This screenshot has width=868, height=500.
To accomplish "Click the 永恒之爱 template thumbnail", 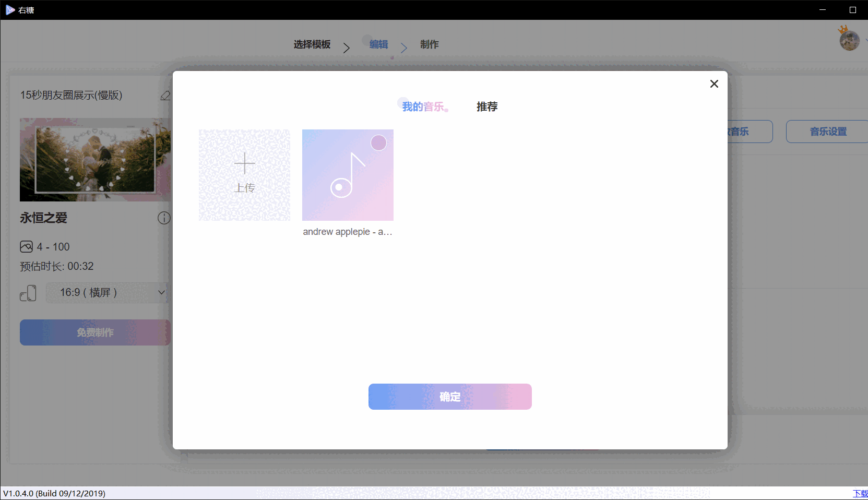I will (94, 159).
